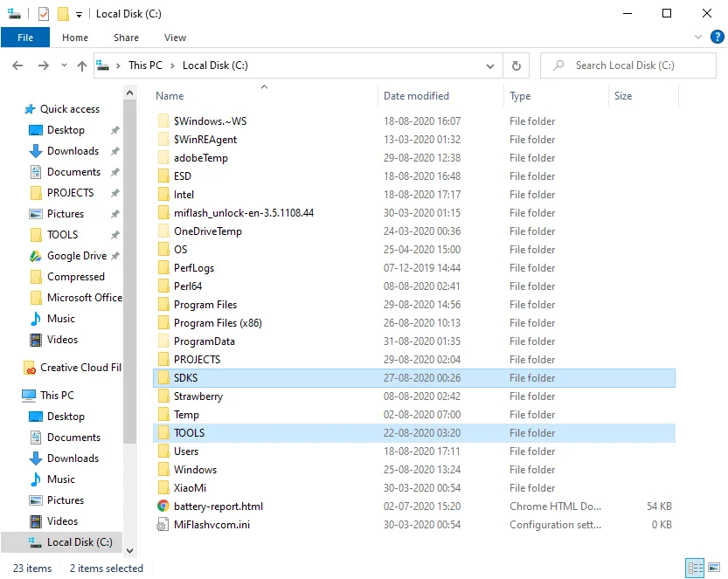The image size is (728, 579).
Task: Select the Strawberry folder icon
Action: click(163, 396)
